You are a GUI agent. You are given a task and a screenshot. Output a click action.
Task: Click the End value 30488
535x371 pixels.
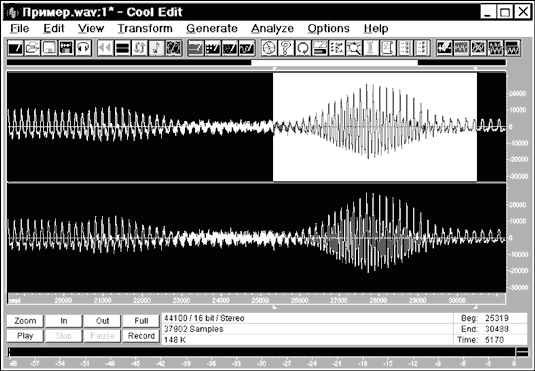tap(497, 329)
